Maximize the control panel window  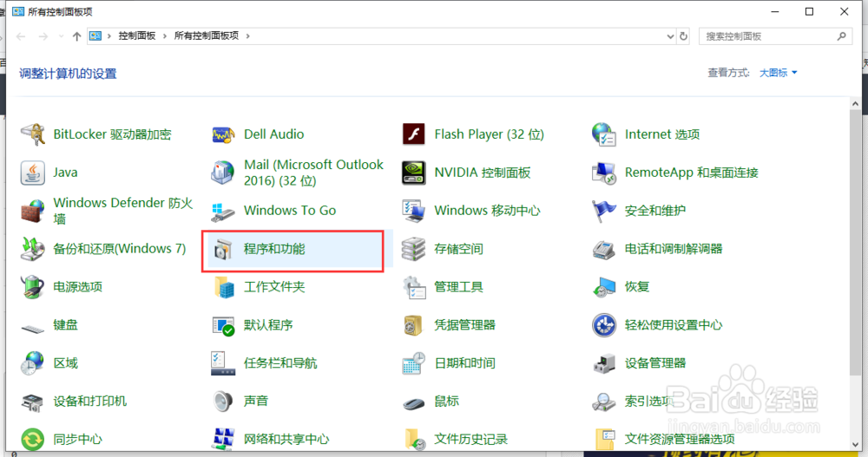(x=809, y=11)
